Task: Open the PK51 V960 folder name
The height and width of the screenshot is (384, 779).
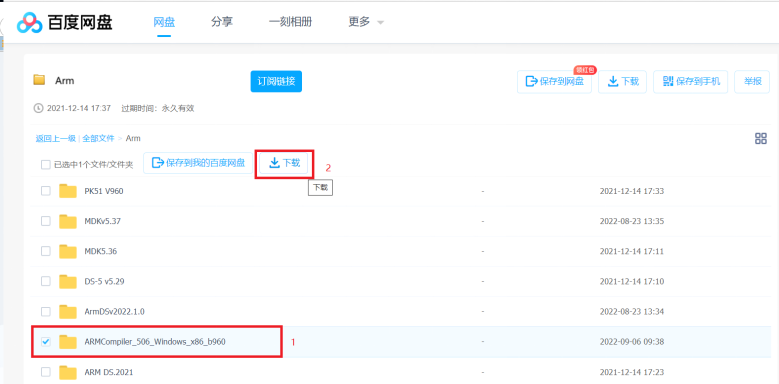Action: point(104,191)
